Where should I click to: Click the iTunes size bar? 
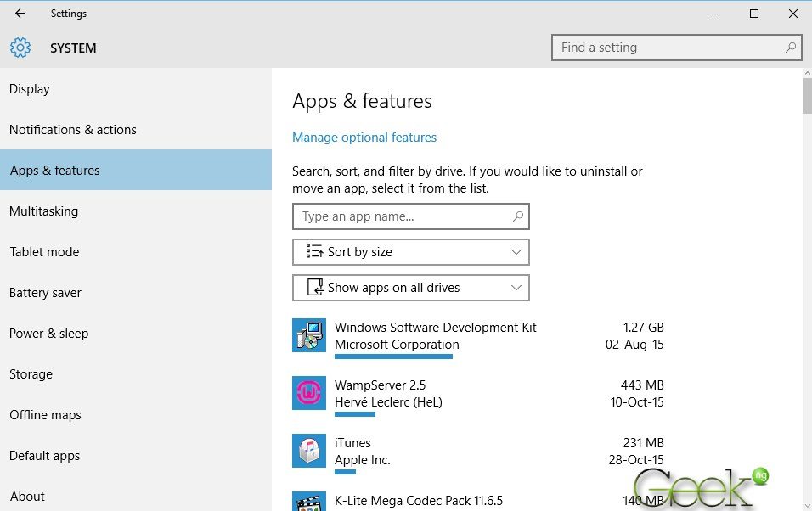coord(345,472)
